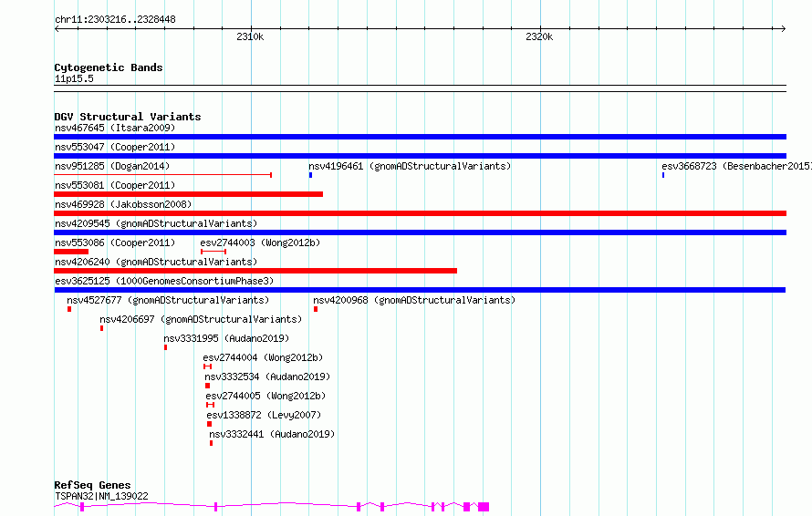
Task: Click nsv3331995 (Audano2019) label
Action: click(226, 338)
